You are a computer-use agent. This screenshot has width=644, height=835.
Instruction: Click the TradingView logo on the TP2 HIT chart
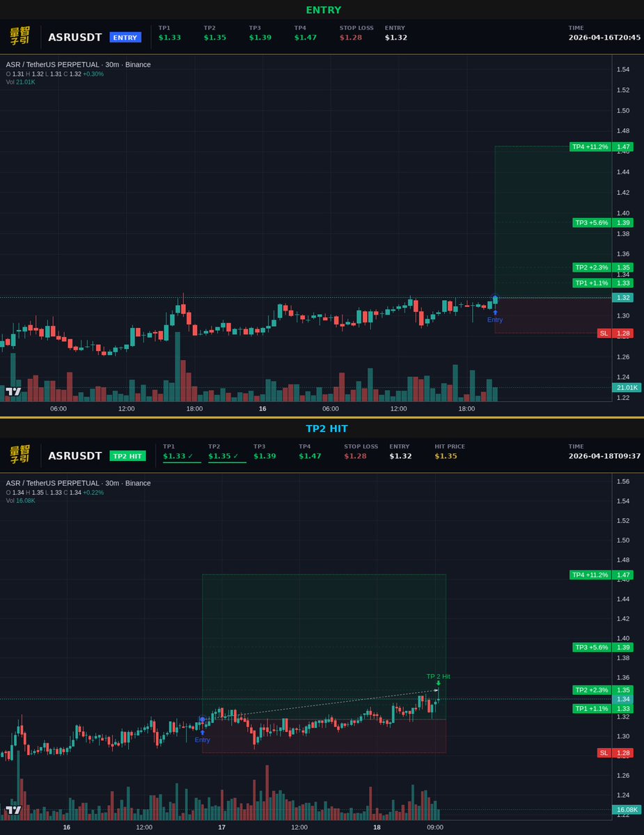[x=13, y=810]
